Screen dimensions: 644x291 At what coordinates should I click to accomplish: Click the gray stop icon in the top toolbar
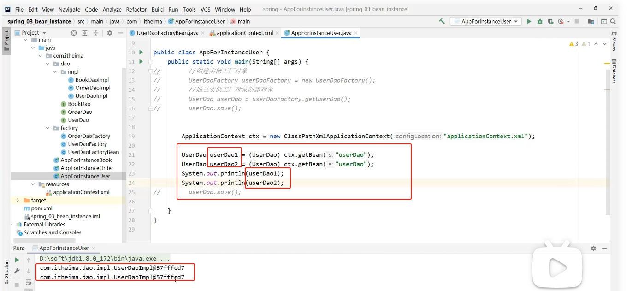[576, 21]
